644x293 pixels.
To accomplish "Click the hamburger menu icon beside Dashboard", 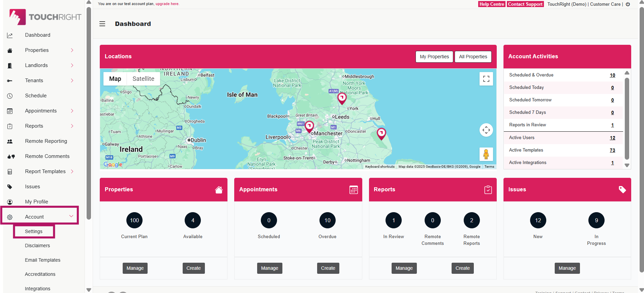I will (x=102, y=24).
